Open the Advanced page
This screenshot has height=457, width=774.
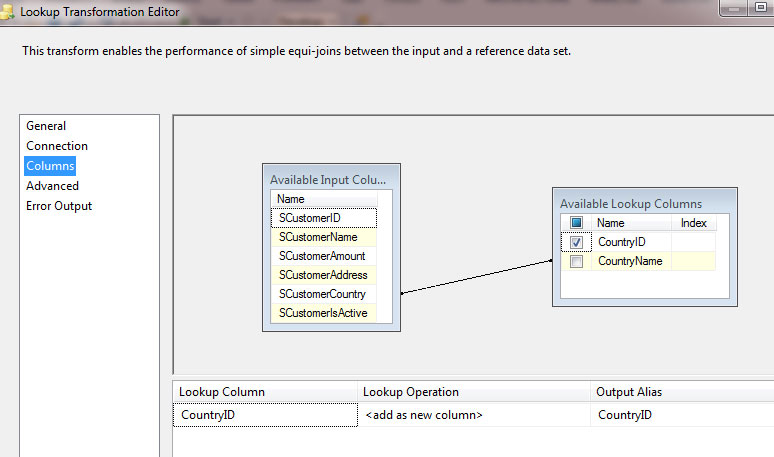(x=52, y=186)
